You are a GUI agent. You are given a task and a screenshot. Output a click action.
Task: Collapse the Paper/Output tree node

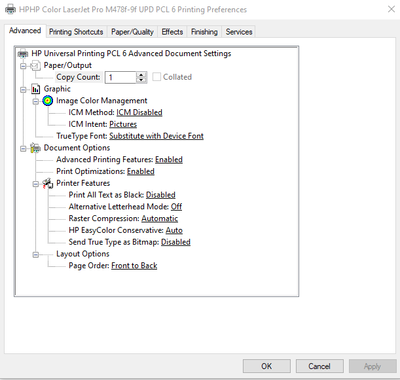23,66
